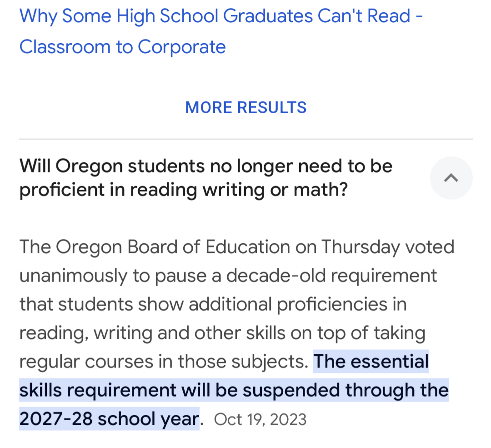Collapse the Oregon students question chevron
The image size is (491, 448).
click(451, 178)
